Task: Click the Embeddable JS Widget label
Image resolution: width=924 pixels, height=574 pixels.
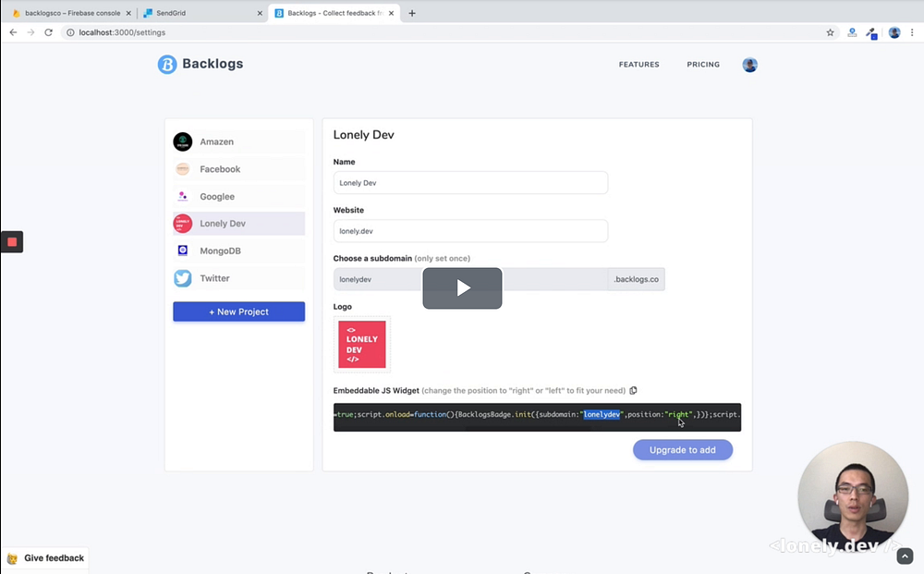Action: pyautogui.click(x=376, y=391)
